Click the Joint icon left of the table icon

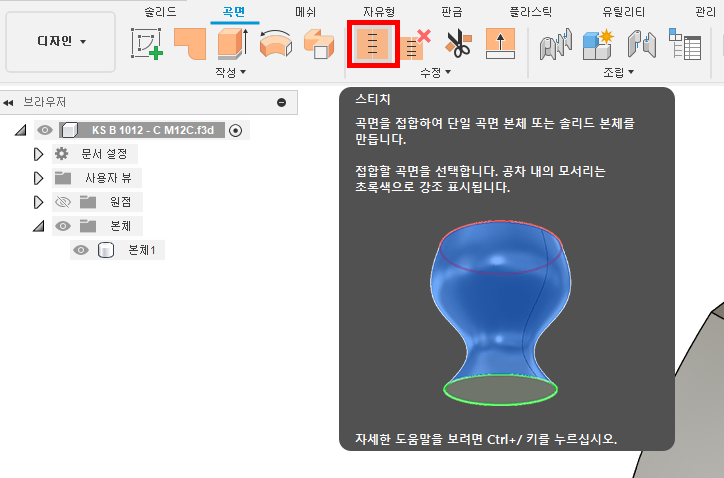641,44
